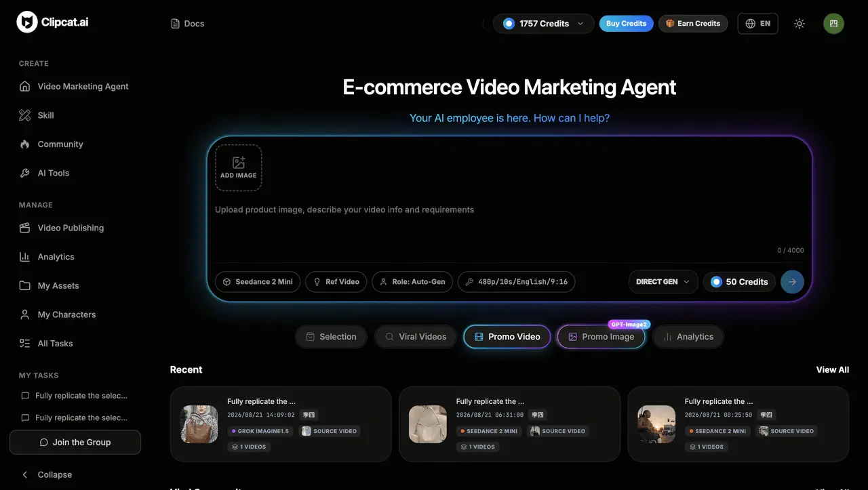This screenshot has height=490, width=868.
Task: Select the Analytics tab below prompt box
Action: pos(688,337)
